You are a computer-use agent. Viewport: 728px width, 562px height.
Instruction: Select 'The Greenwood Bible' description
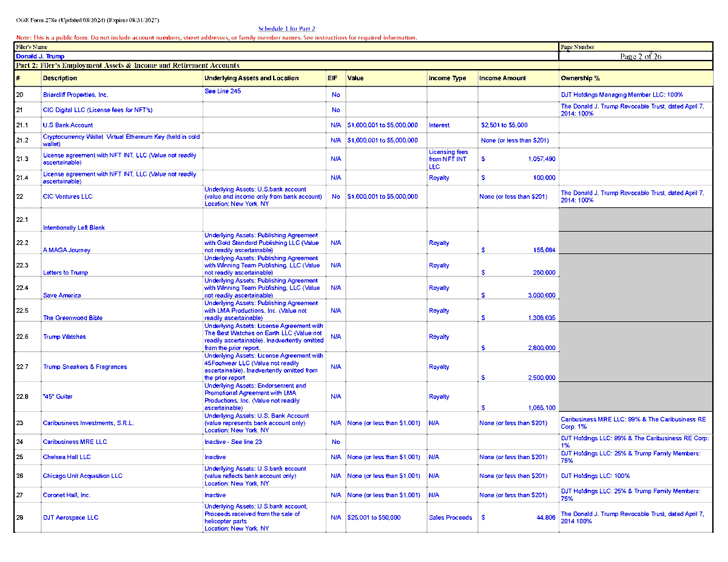point(73,318)
